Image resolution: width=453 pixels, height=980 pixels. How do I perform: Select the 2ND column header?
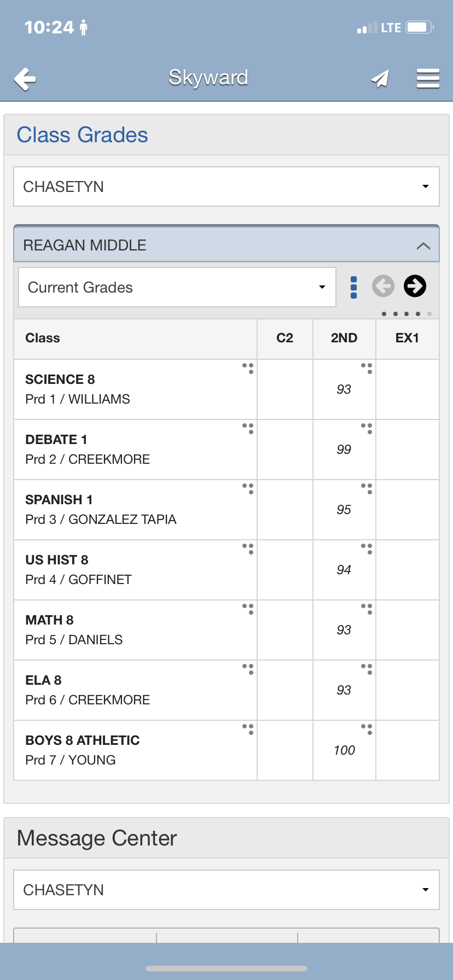[x=344, y=338]
